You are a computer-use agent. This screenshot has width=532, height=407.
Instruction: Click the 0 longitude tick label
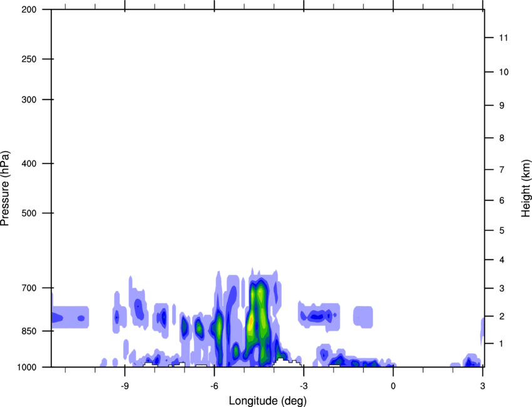click(x=393, y=386)
